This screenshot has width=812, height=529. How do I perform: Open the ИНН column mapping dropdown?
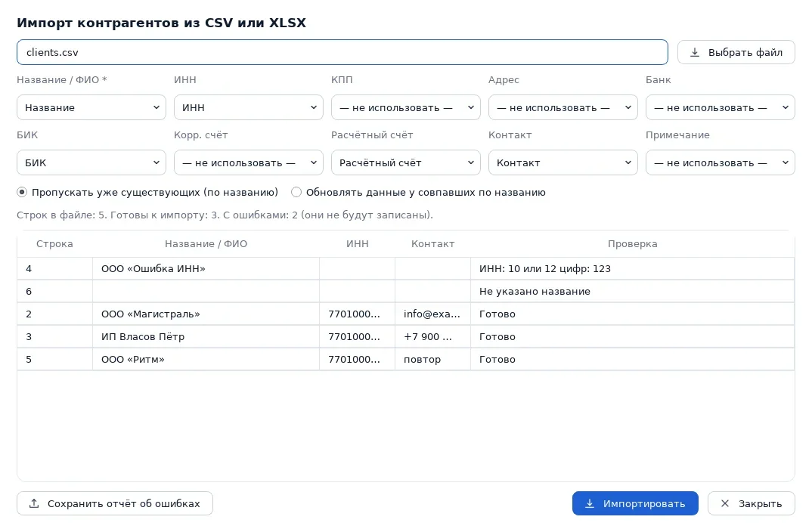pos(249,107)
